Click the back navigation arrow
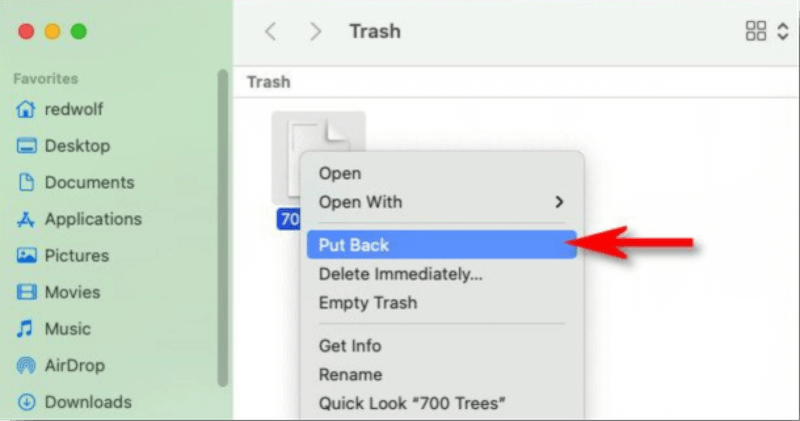This screenshot has width=800, height=421. 270,32
